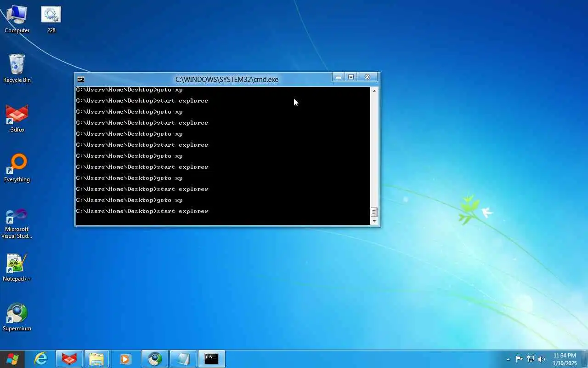Open Windows Explorer from the taskbar

[x=97, y=359]
